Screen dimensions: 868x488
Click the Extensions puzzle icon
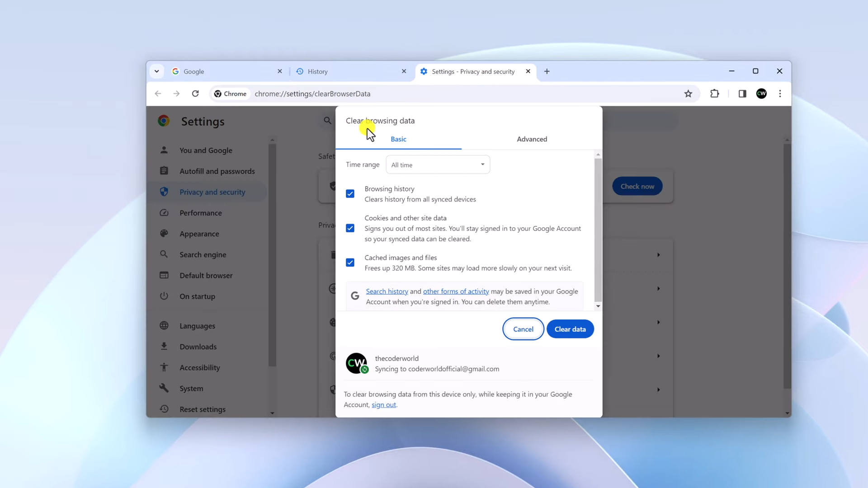point(715,94)
